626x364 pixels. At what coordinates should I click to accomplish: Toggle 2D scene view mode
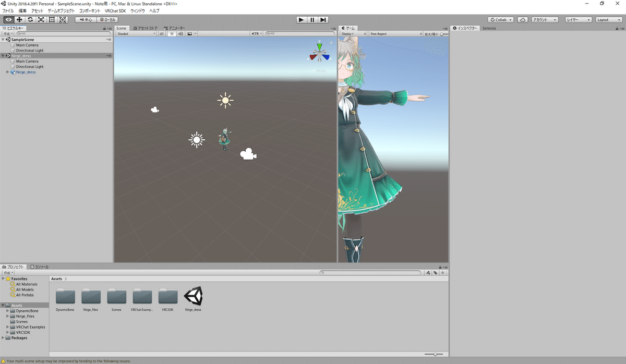(162, 33)
